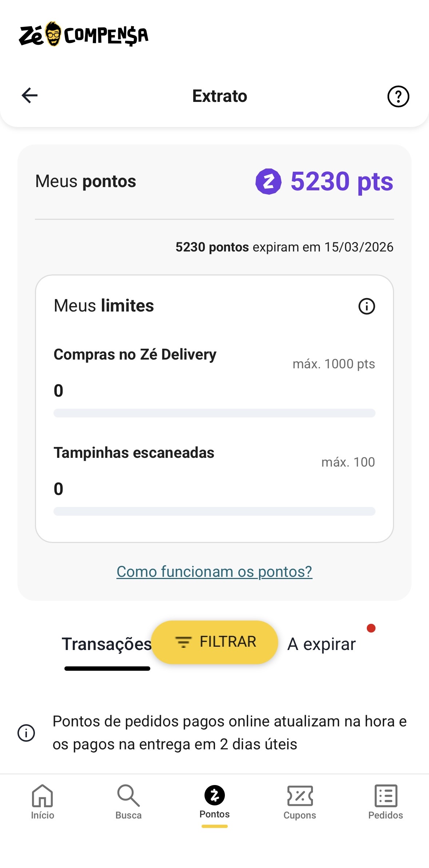The width and height of the screenshot is (429, 868).
Task: Click the Tampinhas escaneadas progress bar
Action: tap(214, 511)
